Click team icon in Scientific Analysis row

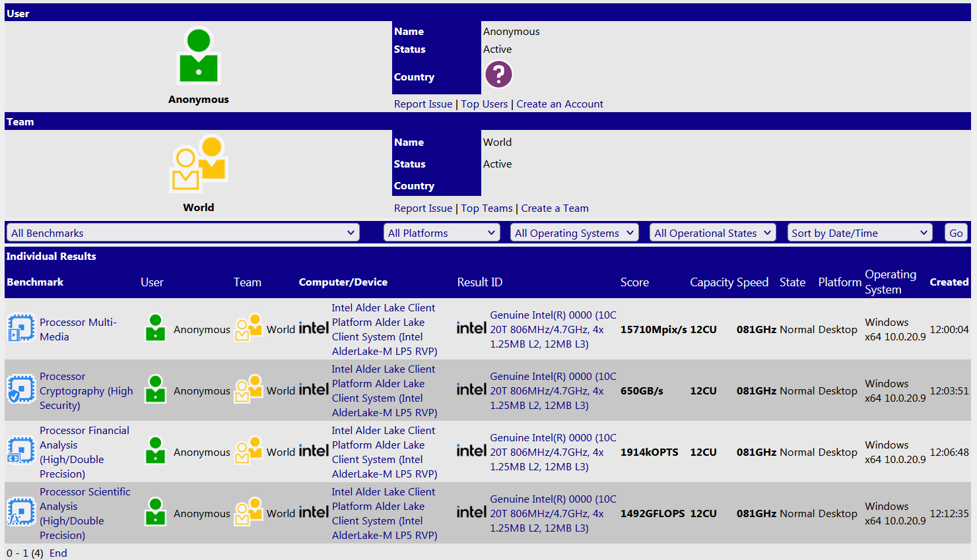tap(249, 512)
